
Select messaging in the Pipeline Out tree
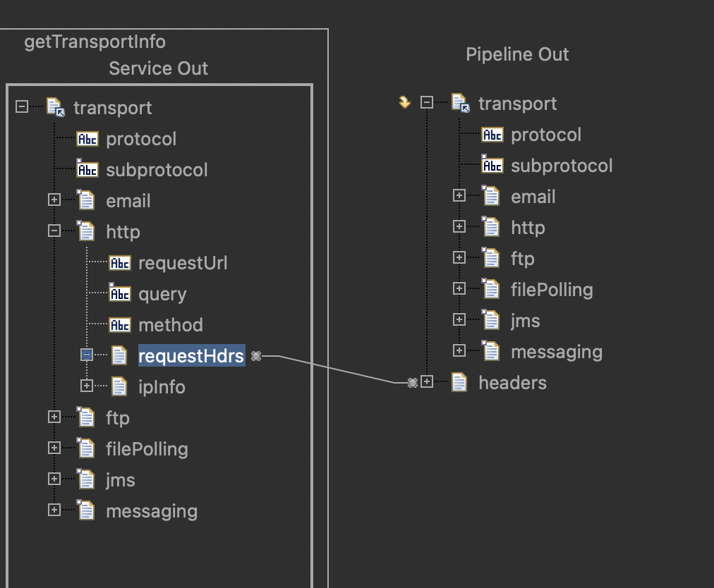click(556, 352)
